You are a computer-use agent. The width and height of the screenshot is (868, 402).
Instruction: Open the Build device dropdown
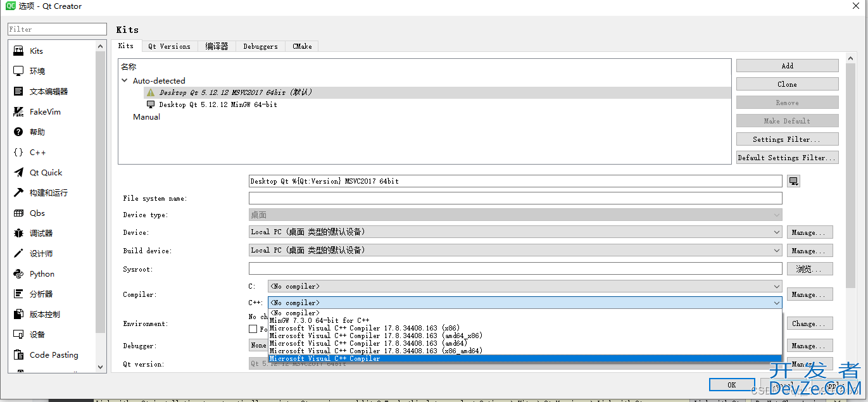[515, 251]
